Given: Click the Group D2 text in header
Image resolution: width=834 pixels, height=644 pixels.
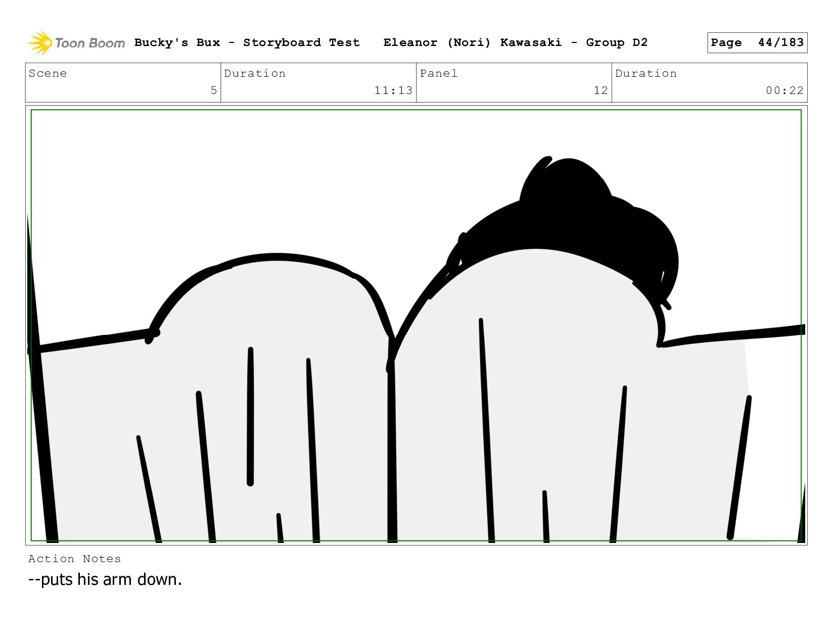Looking at the screenshot, I should (617, 43).
